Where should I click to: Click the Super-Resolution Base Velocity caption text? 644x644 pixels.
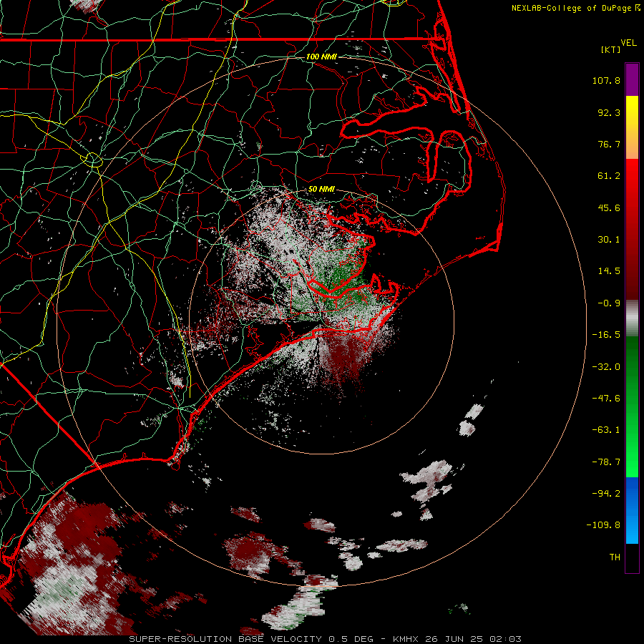326,639
